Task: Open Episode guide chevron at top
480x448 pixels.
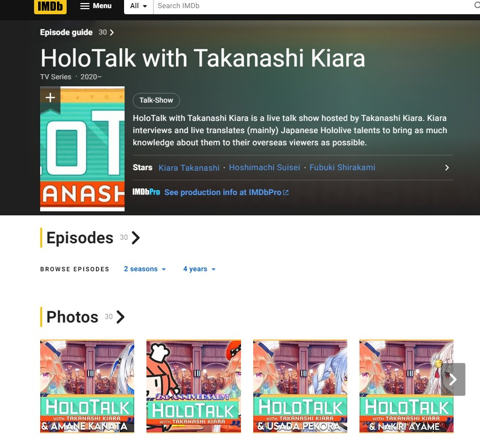Action: point(112,33)
